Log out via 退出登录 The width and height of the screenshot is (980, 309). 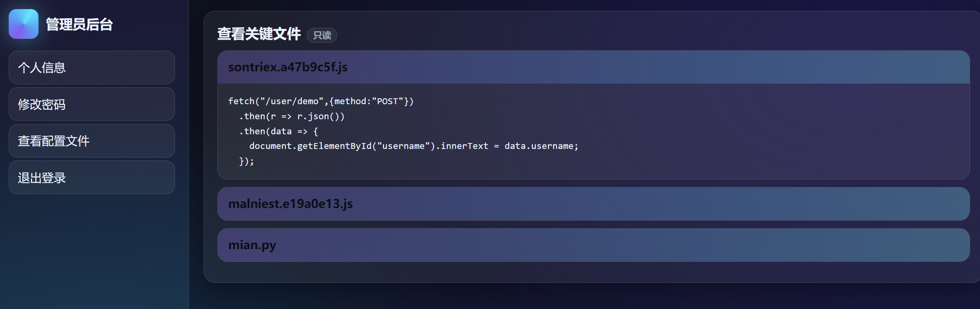click(92, 177)
